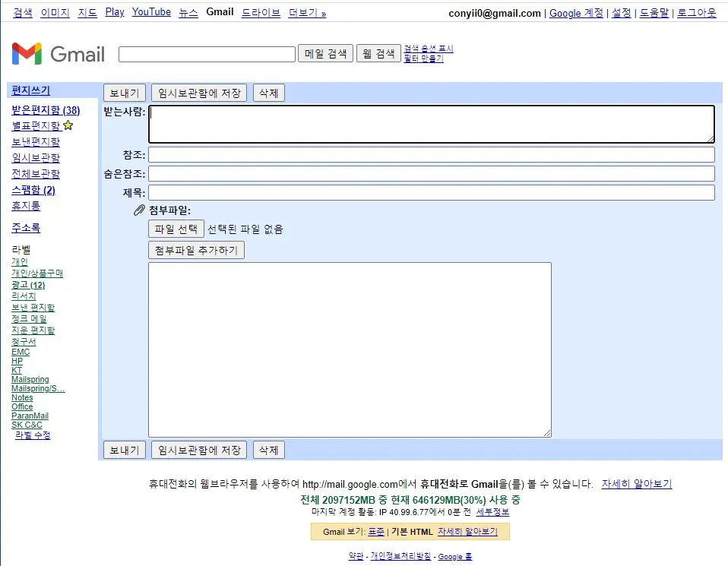Select the 보낸 편지함 label
728x566 pixels.
pos(33,308)
